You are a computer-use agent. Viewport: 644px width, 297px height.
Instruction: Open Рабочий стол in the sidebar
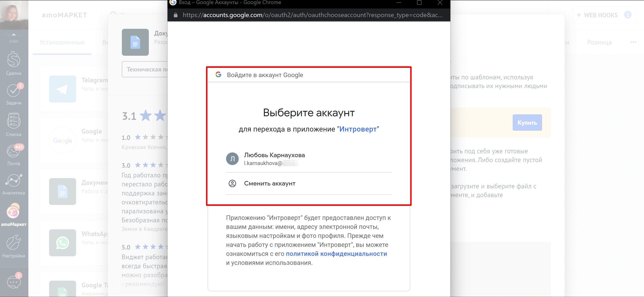pyautogui.click(x=14, y=38)
